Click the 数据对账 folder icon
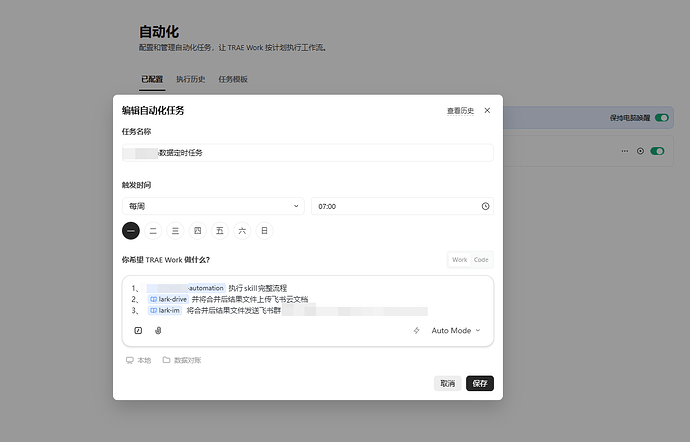Screen dimensions: 690x442 (166, 360)
